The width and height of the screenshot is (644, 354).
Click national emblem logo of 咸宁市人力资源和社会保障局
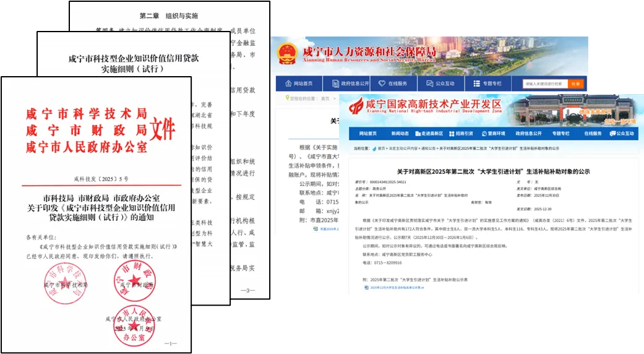tap(286, 54)
